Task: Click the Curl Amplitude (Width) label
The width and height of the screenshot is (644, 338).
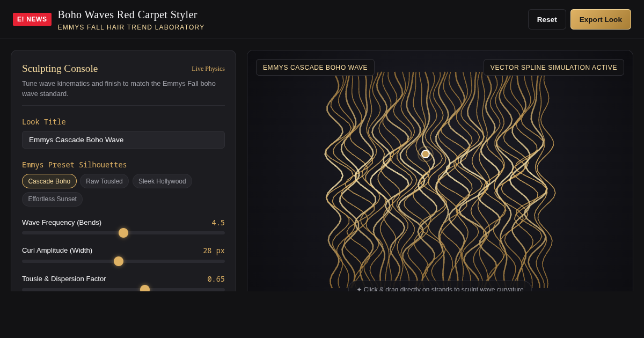Action: (57, 251)
